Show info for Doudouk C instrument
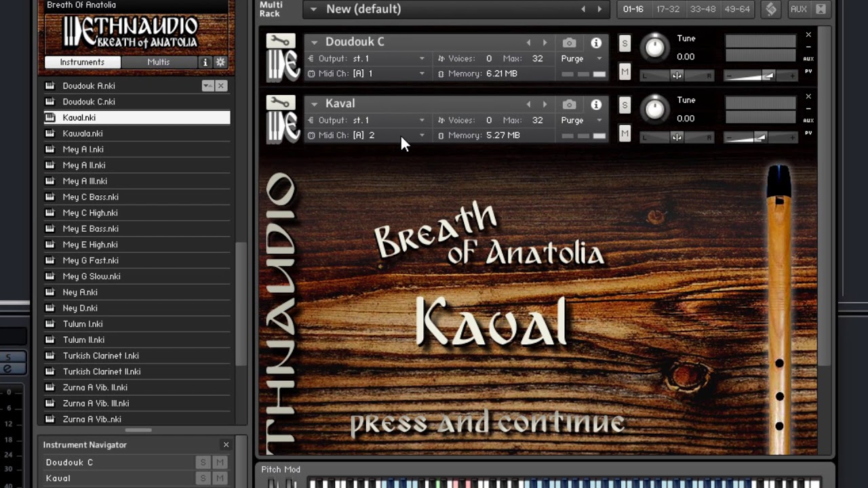This screenshot has width=868, height=488. (596, 43)
